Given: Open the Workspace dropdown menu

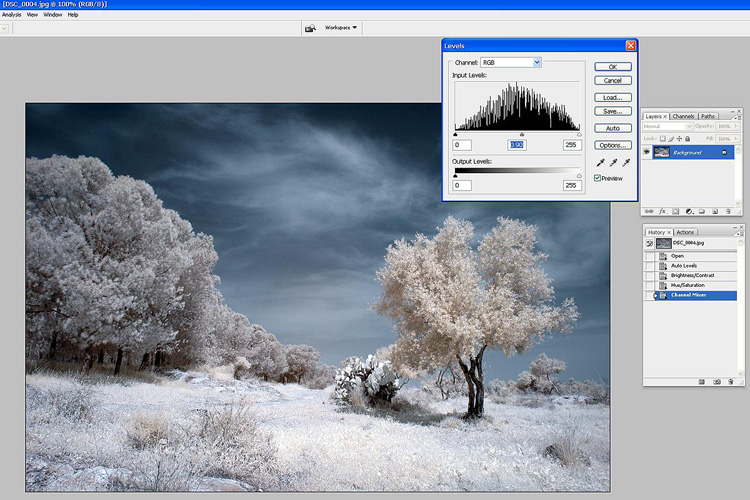Looking at the screenshot, I should coord(341,27).
